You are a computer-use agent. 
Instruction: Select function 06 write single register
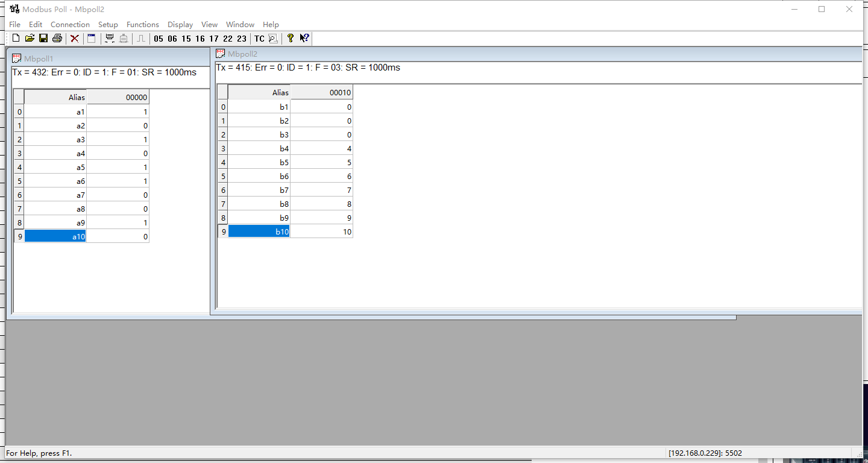pyautogui.click(x=172, y=39)
